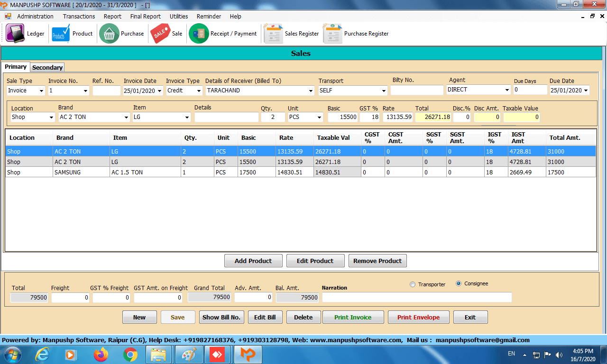This screenshot has width=607, height=364.
Task: Open the Utilities menu
Action: pyautogui.click(x=179, y=16)
